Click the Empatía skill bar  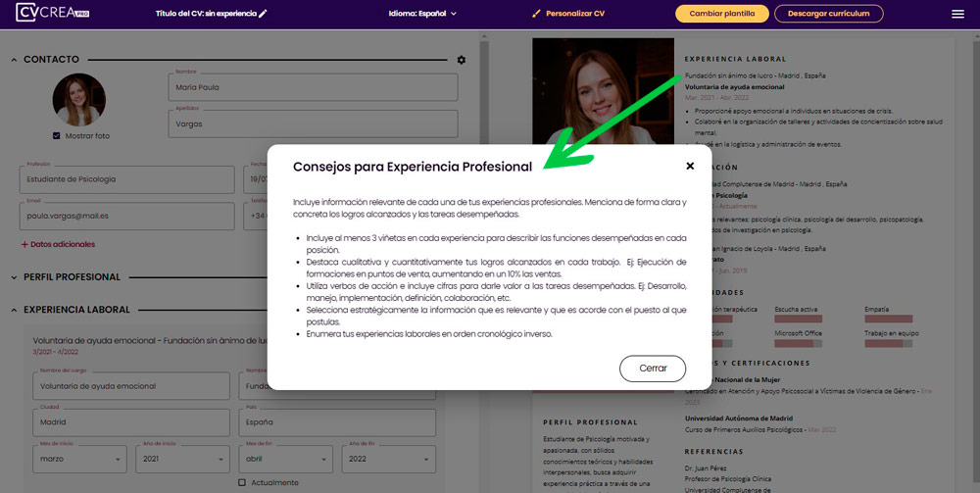pyautogui.click(x=888, y=319)
